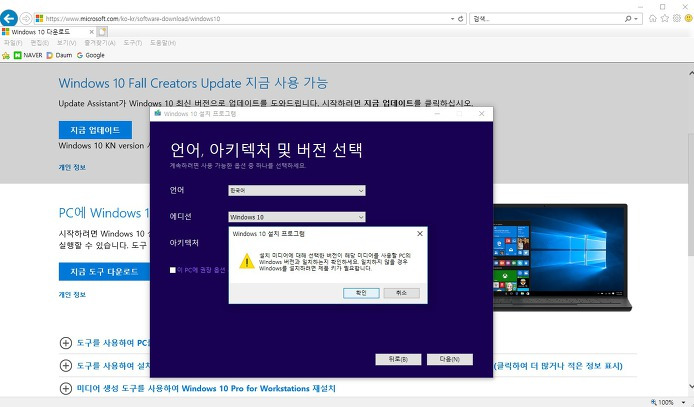The image size is (694, 407).
Task: Open the browser Tools gear icon
Action: pyautogui.click(x=677, y=18)
